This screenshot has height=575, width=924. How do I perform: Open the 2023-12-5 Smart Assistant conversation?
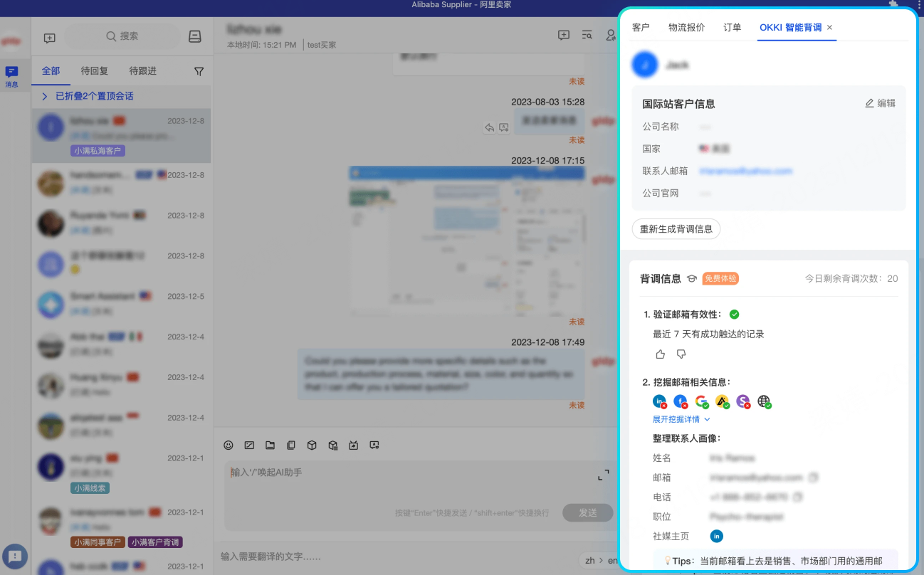pos(121,305)
